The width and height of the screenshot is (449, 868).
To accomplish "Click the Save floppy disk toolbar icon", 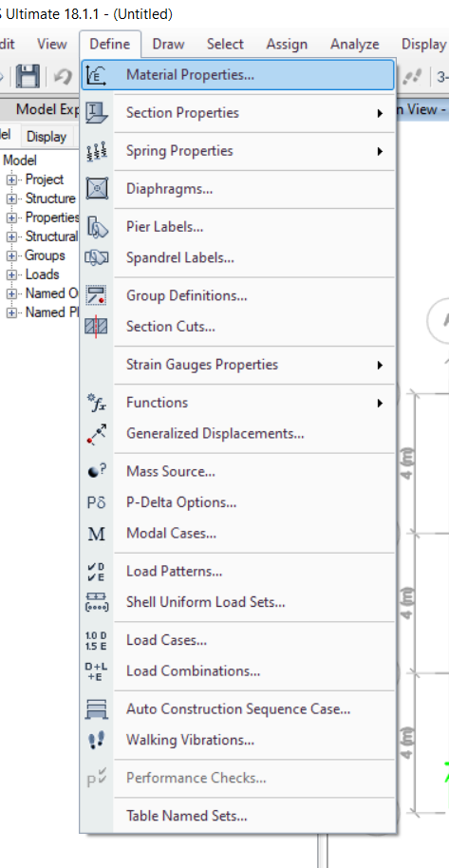I will click(x=28, y=75).
